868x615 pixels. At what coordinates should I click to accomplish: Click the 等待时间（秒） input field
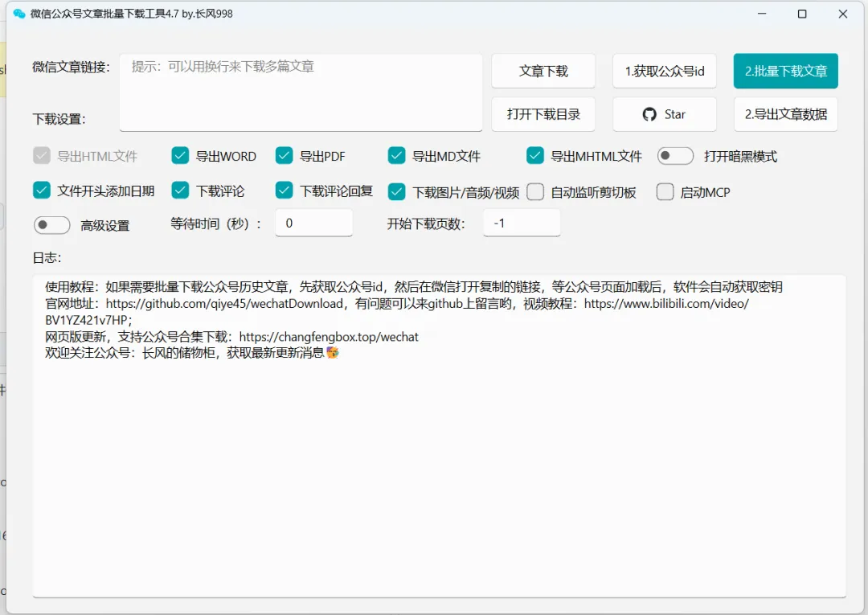pyautogui.click(x=314, y=223)
